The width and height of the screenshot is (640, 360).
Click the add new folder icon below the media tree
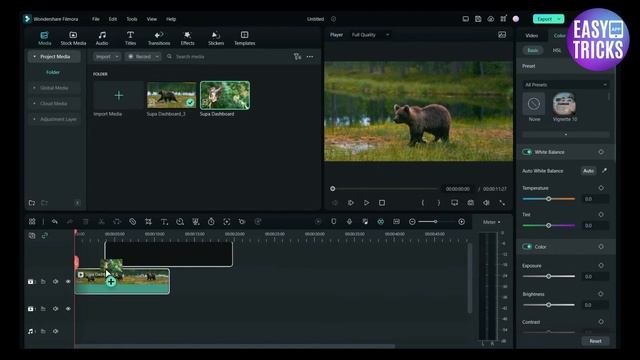click(32, 203)
